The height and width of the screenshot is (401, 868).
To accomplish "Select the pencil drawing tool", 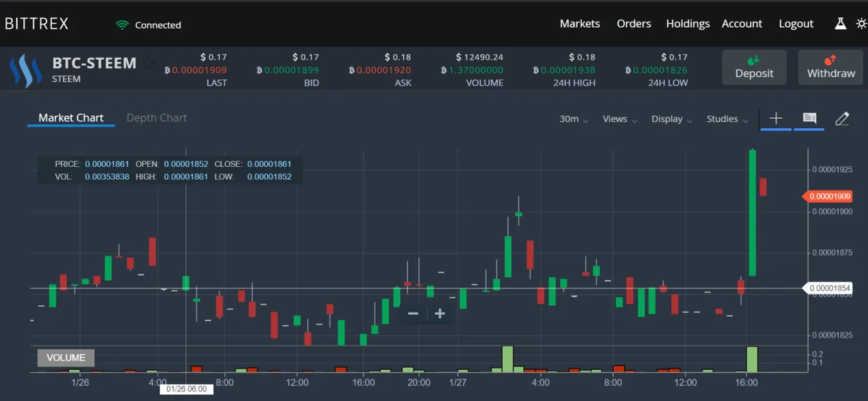I will [x=842, y=119].
